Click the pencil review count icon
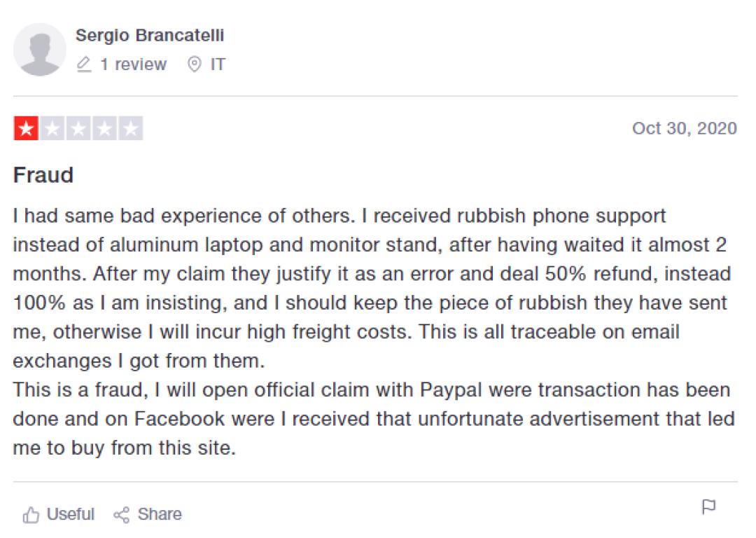 (x=84, y=64)
